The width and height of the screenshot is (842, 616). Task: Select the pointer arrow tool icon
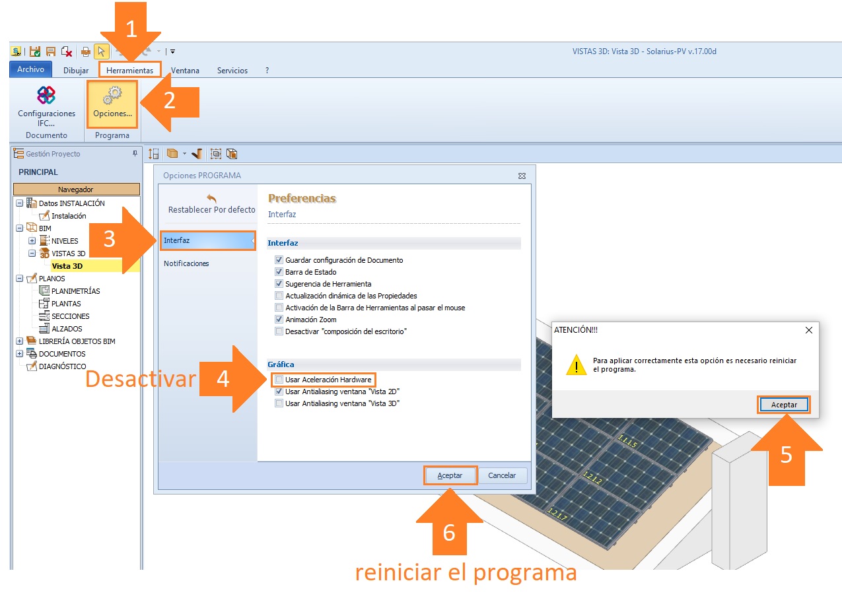[x=102, y=51]
